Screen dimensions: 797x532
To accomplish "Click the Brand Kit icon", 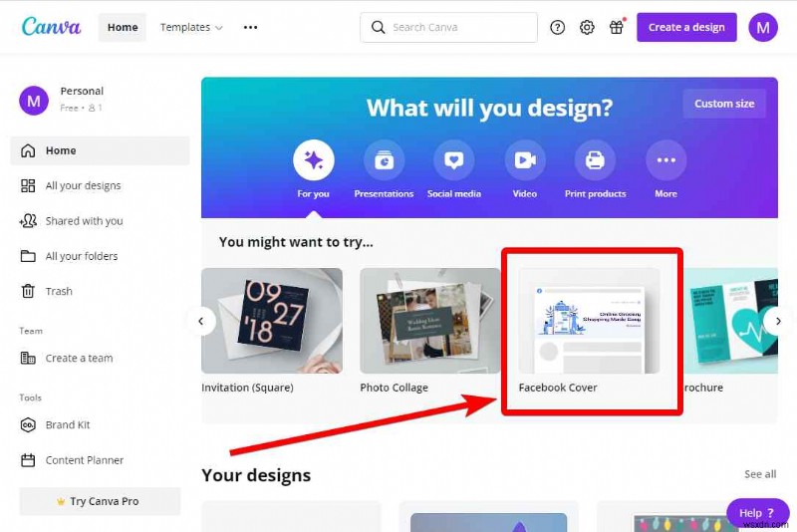I will tap(28, 424).
